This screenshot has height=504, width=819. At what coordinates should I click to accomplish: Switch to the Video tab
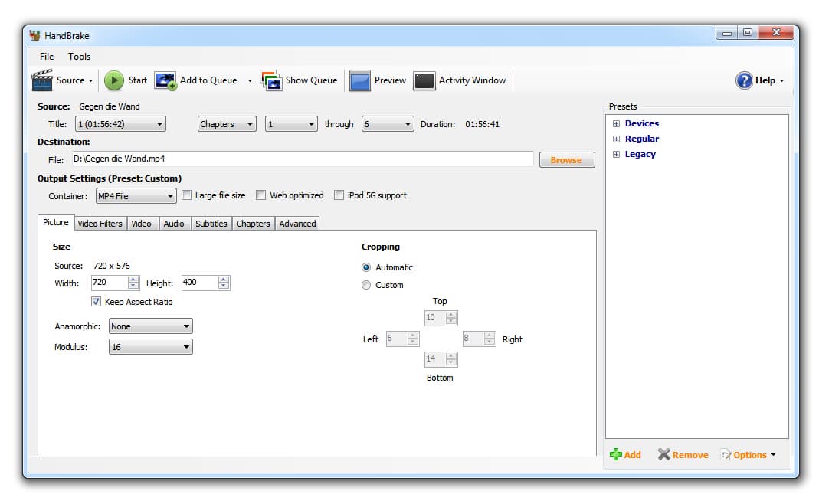[142, 224]
